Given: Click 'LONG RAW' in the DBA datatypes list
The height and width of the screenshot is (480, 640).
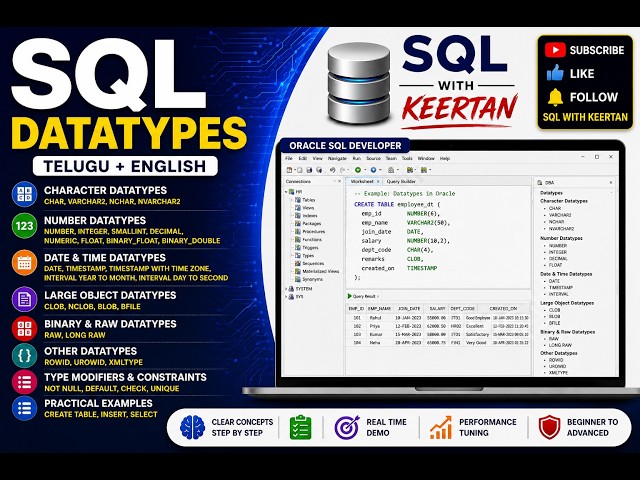Looking at the screenshot, I should tap(560, 345).
